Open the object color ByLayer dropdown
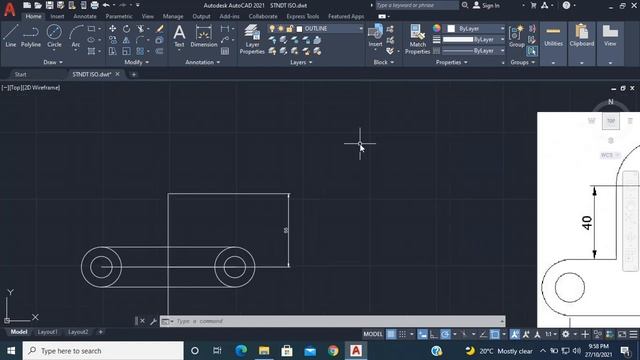The height and width of the screenshot is (360, 640). [x=502, y=29]
